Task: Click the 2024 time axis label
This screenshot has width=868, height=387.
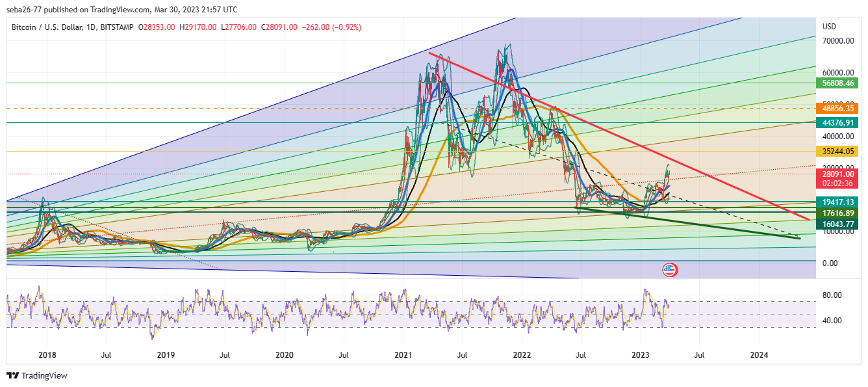Action: coord(759,355)
